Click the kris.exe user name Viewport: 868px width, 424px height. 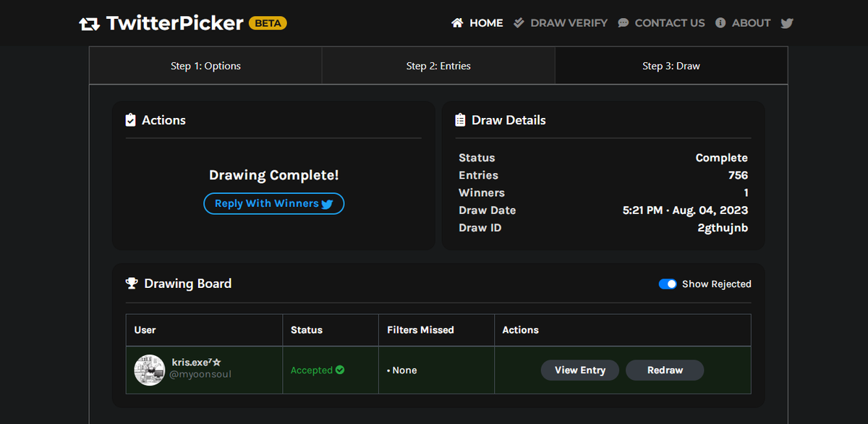(196, 362)
